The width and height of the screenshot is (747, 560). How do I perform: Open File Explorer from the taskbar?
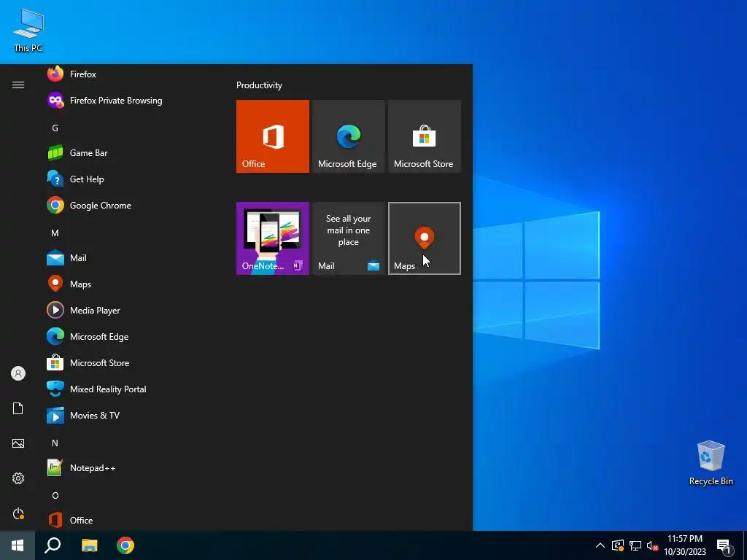pyautogui.click(x=89, y=545)
